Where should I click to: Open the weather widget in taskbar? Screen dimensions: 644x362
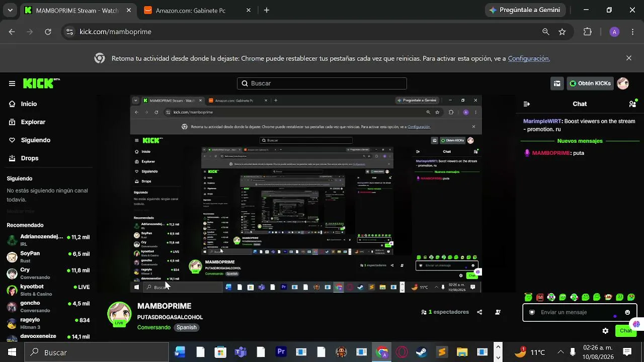point(530,352)
